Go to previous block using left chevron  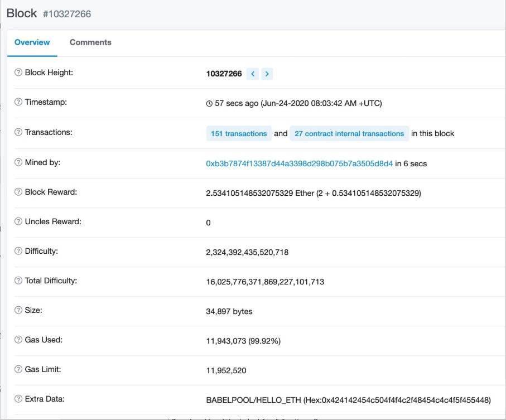253,74
